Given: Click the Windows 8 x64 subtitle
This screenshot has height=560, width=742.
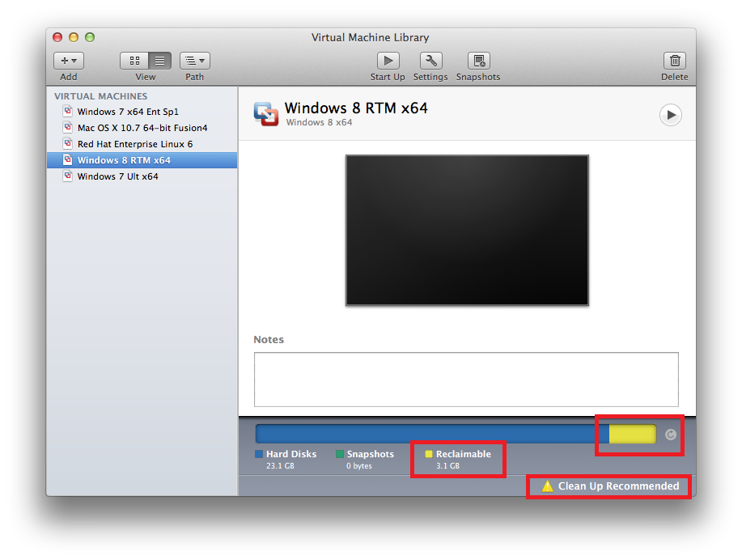Looking at the screenshot, I should coord(319,122).
